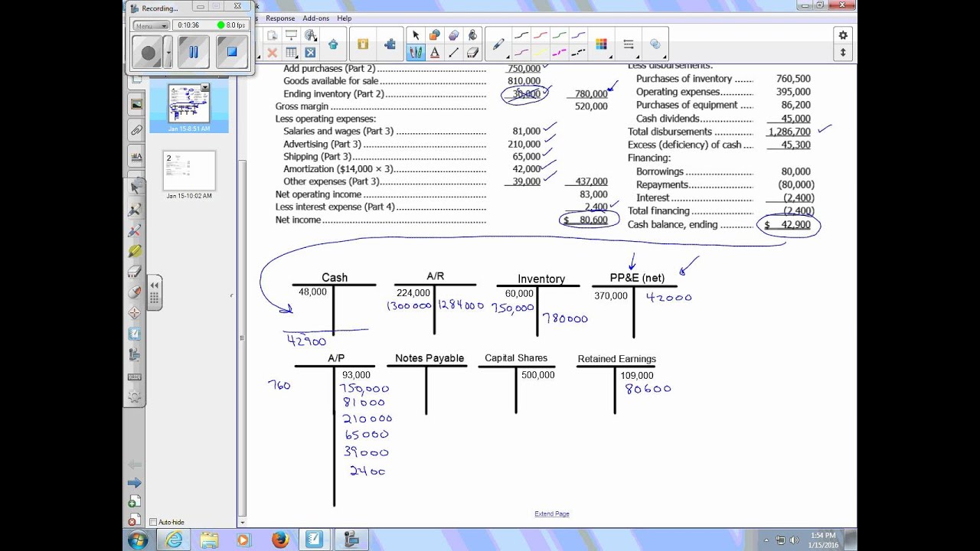The width and height of the screenshot is (980, 551).
Task: Choose magenta dashed line style
Action: pyautogui.click(x=560, y=53)
